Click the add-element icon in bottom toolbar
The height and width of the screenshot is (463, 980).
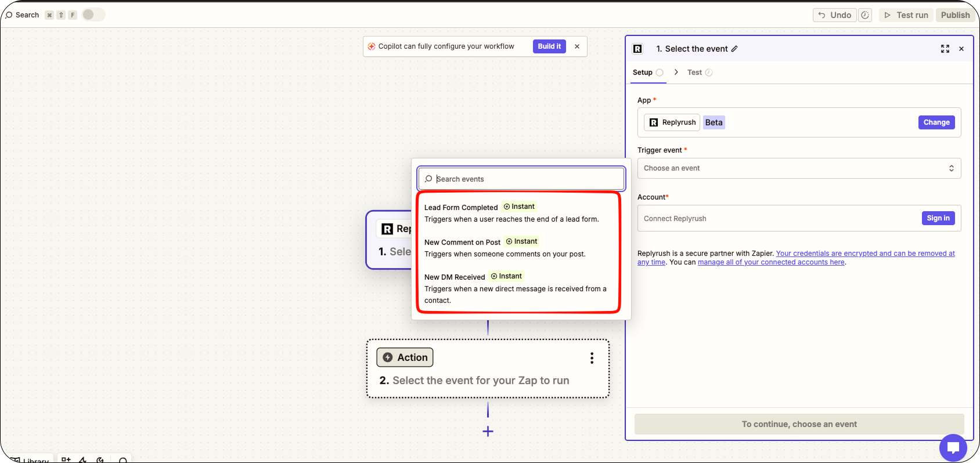(66, 460)
